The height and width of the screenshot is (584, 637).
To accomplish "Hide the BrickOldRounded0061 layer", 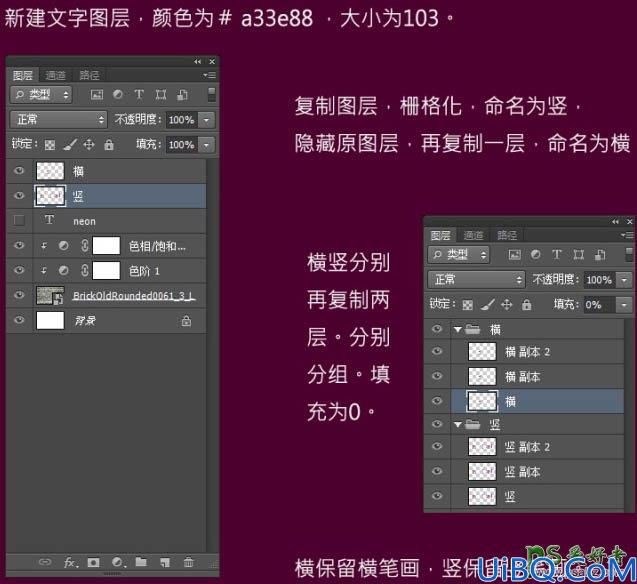I will (x=19, y=295).
